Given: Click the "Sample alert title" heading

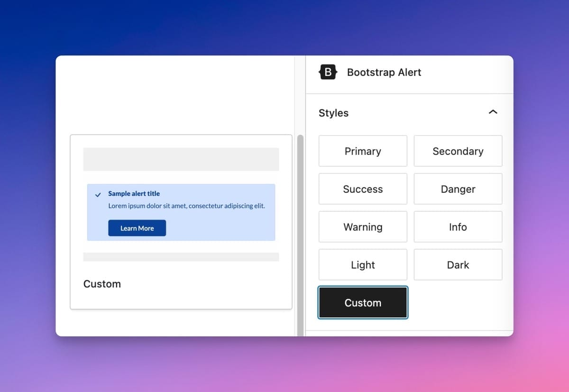Looking at the screenshot, I should click(134, 193).
